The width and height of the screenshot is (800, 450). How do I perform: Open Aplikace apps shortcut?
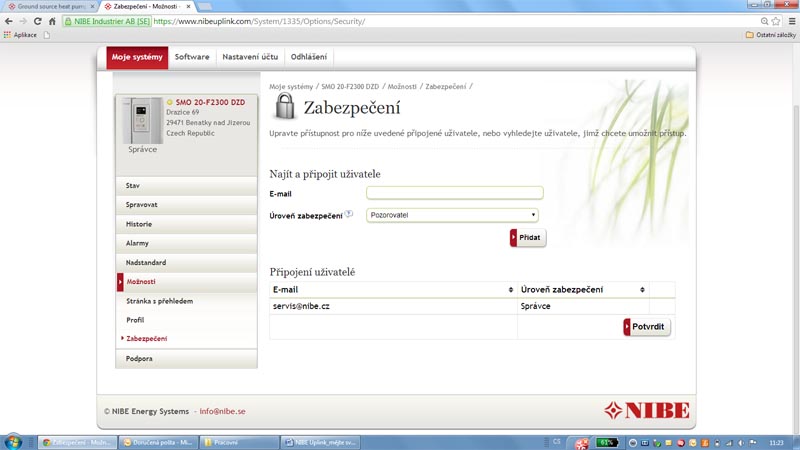(20, 35)
